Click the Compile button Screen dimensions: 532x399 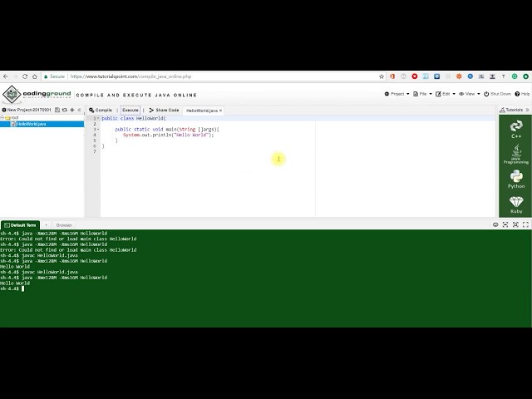tap(101, 111)
